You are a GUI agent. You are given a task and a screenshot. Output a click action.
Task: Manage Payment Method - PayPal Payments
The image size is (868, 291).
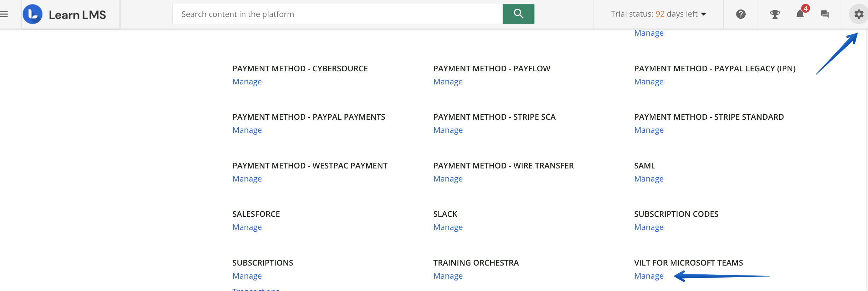tap(247, 130)
